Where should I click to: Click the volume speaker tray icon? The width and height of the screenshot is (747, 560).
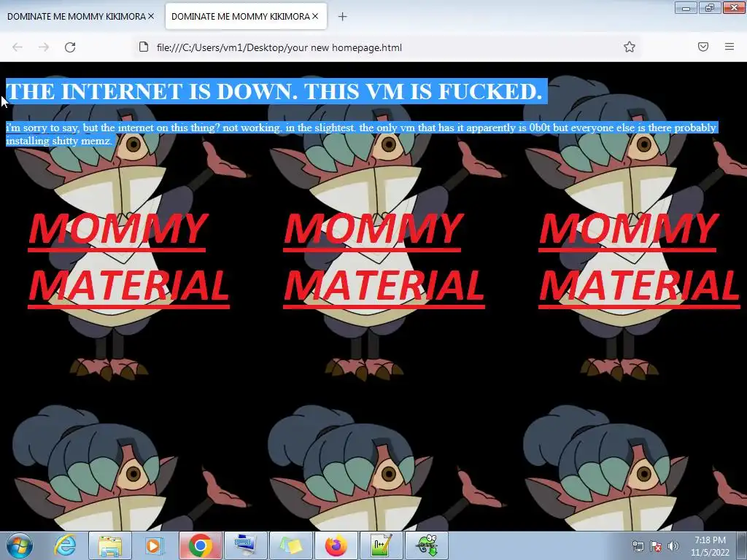pos(673,546)
